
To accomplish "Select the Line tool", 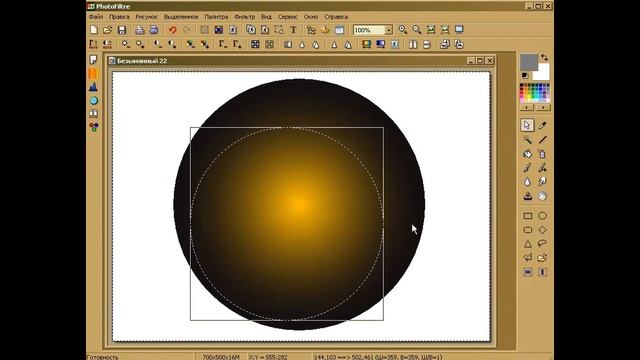I will (542, 140).
